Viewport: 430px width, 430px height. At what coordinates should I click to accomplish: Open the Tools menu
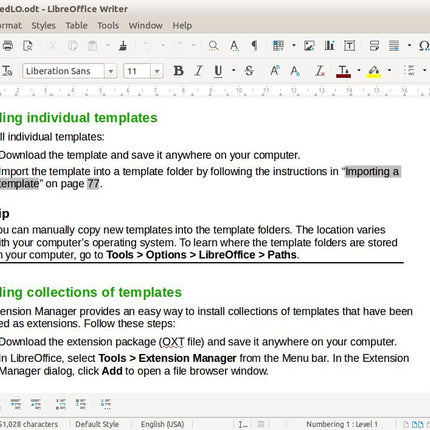pyautogui.click(x=108, y=25)
